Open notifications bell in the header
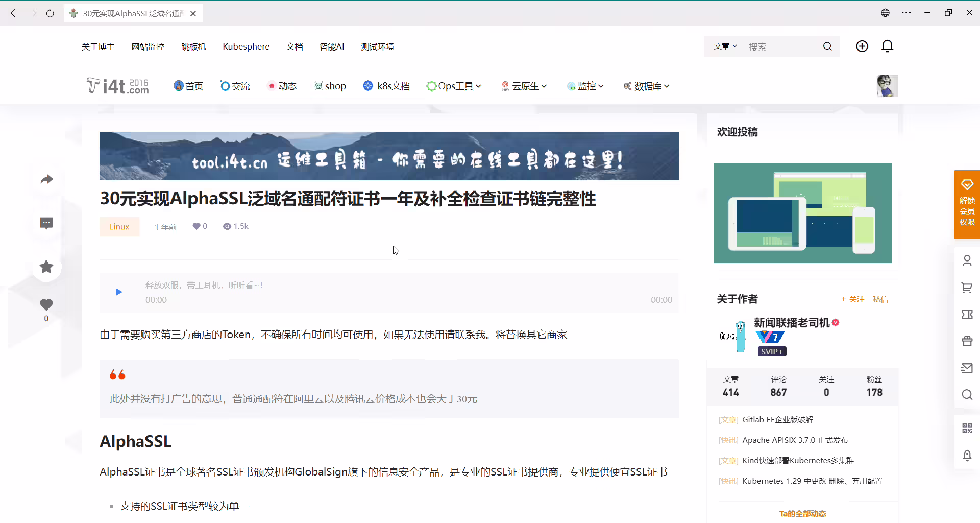This screenshot has height=523, width=980. 888,46
